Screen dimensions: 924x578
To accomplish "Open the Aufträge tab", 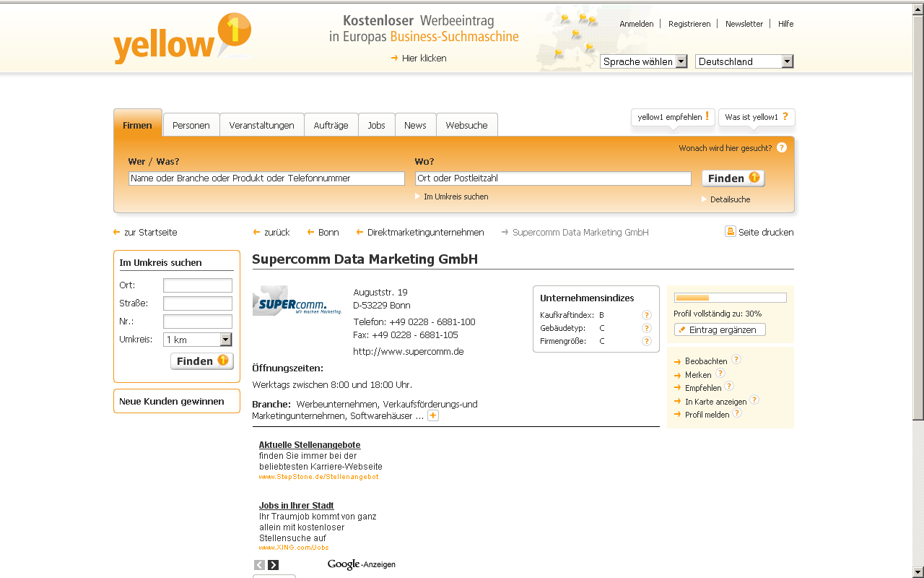I will 331,125.
